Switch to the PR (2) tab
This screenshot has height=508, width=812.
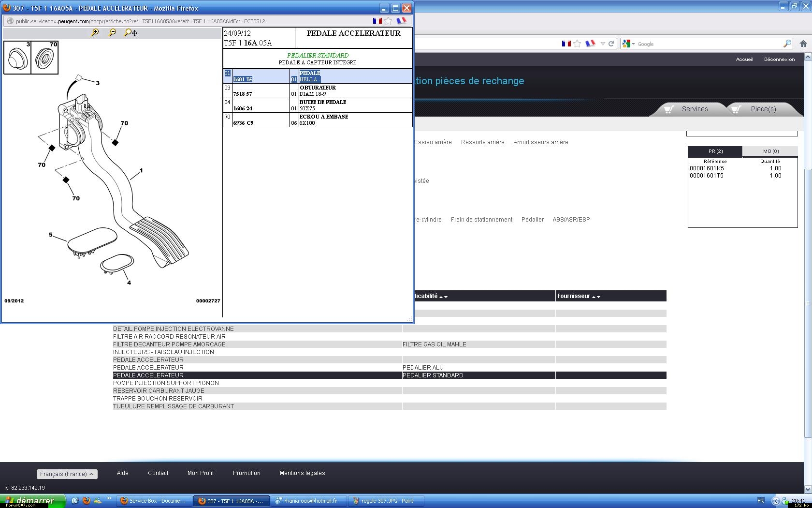coord(715,151)
